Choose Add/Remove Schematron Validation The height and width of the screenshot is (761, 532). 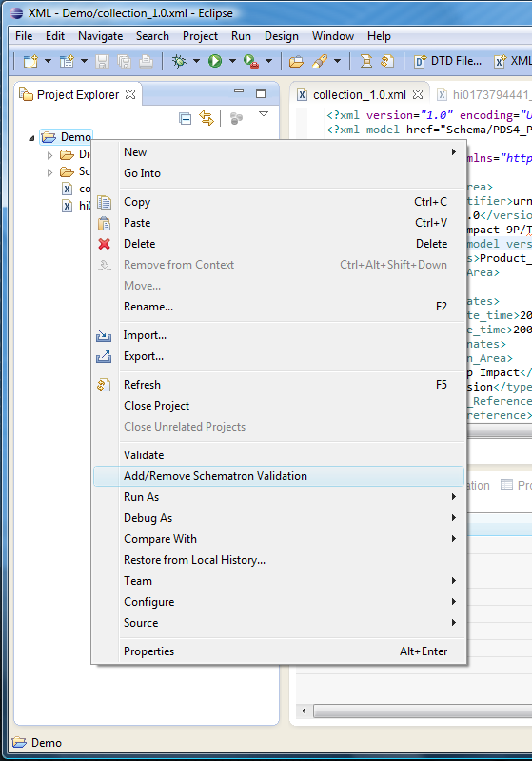coord(279,476)
